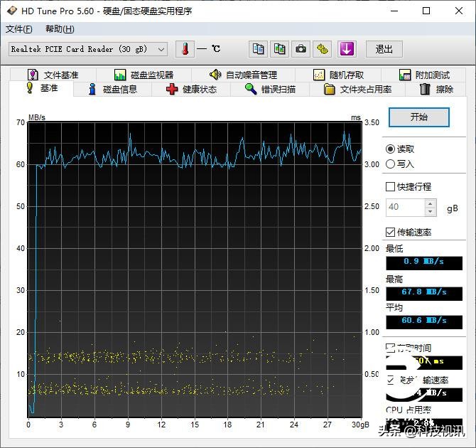Select the 写入 radio button

click(390, 164)
